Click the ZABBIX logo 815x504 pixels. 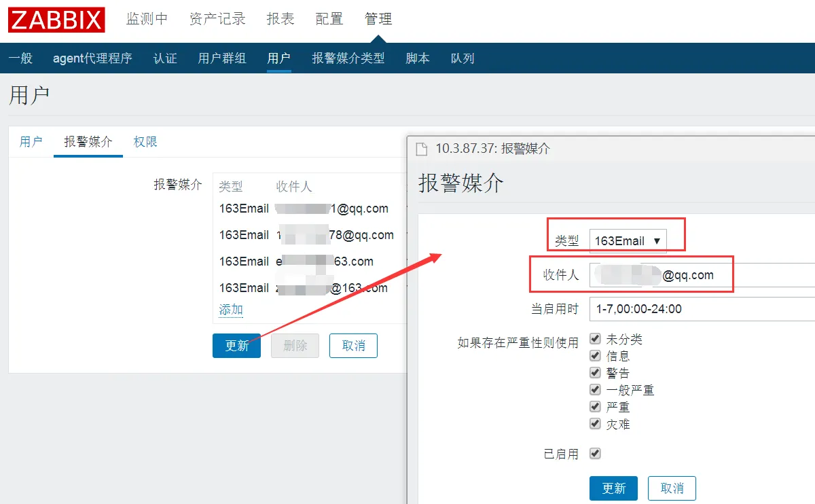[56, 20]
